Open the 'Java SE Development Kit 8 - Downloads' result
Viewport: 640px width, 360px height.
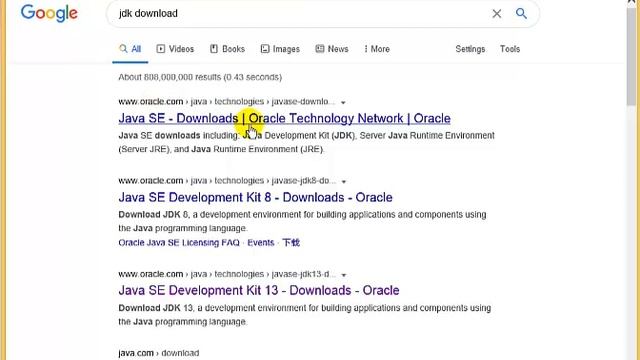click(256, 198)
